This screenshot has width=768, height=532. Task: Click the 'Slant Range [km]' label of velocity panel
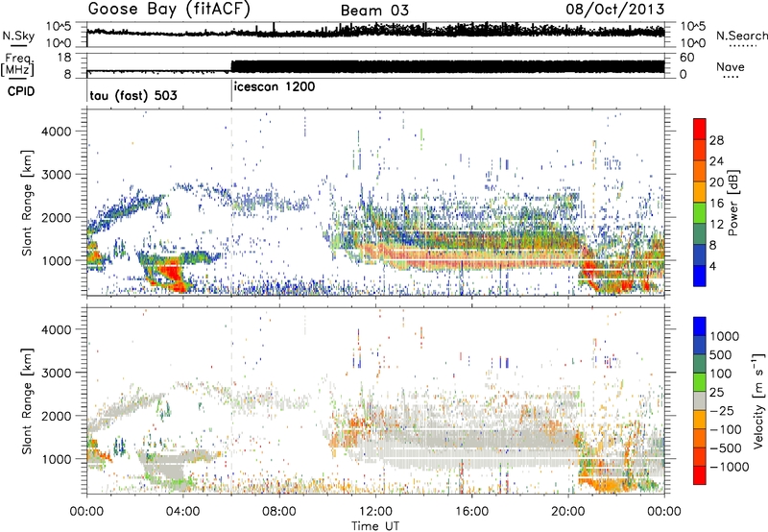pyautogui.click(x=27, y=400)
